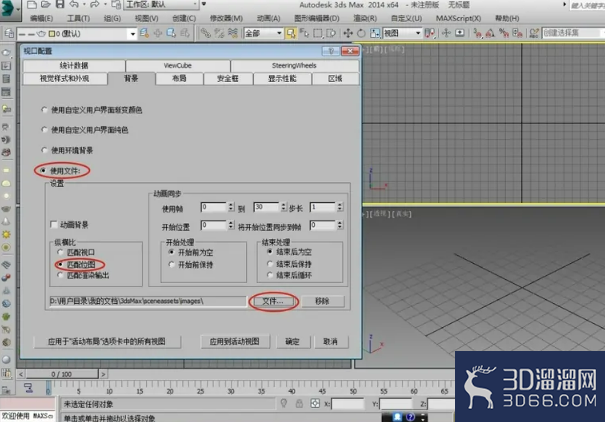The image size is (605, 422).
Task: Open the 渲染(R) menu
Action: 365,18
